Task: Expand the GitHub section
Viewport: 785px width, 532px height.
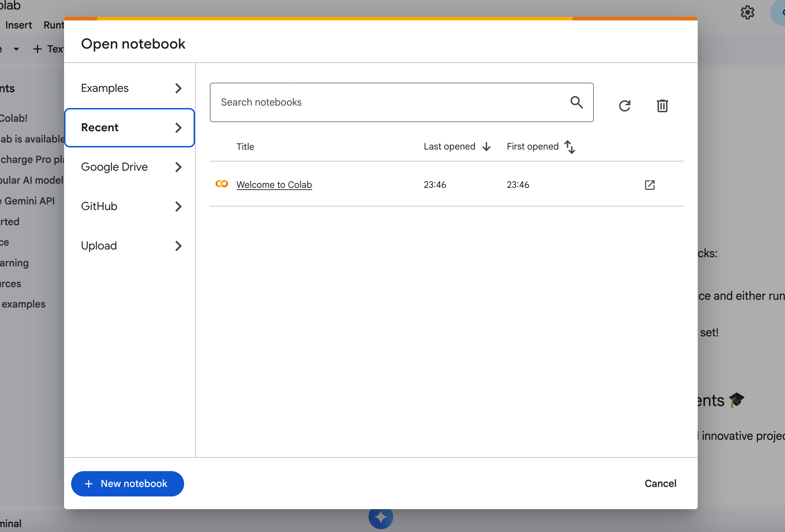Action: [130, 207]
